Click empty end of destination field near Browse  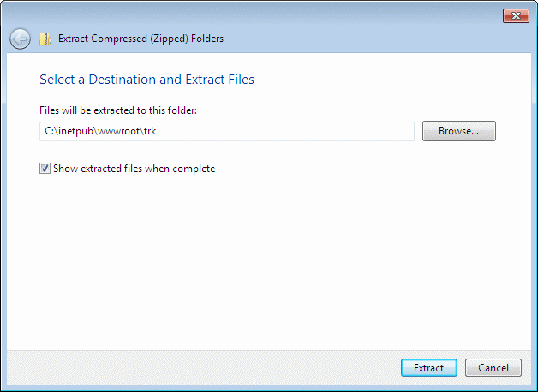[344, 131]
